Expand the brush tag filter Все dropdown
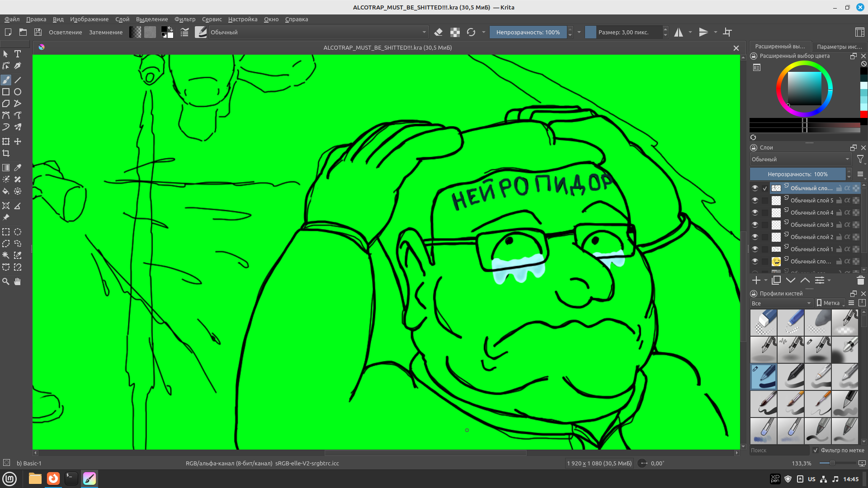Image resolution: width=868 pixels, height=488 pixels. tap(781, 303)
